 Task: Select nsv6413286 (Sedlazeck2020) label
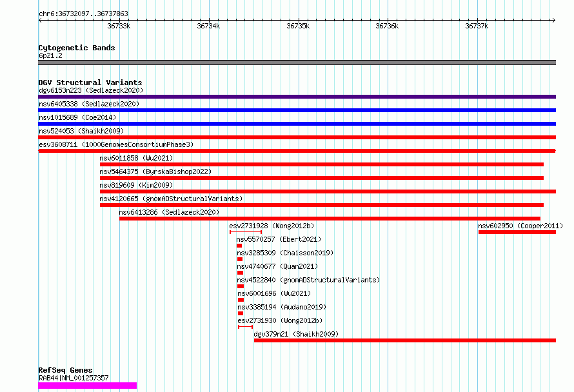169,212
